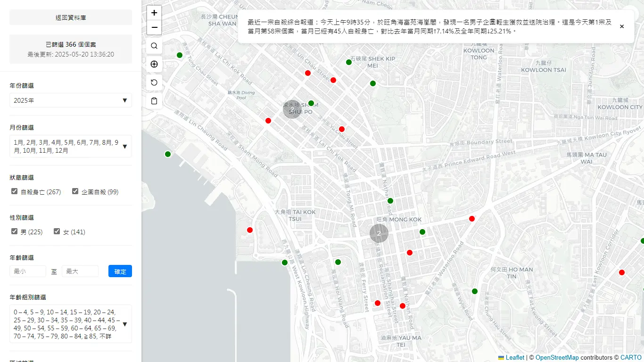The width and height of the screenshot is (644, 362).
Task: Uncheck the 女 (141) gender filter
Action: coord(57,231)
